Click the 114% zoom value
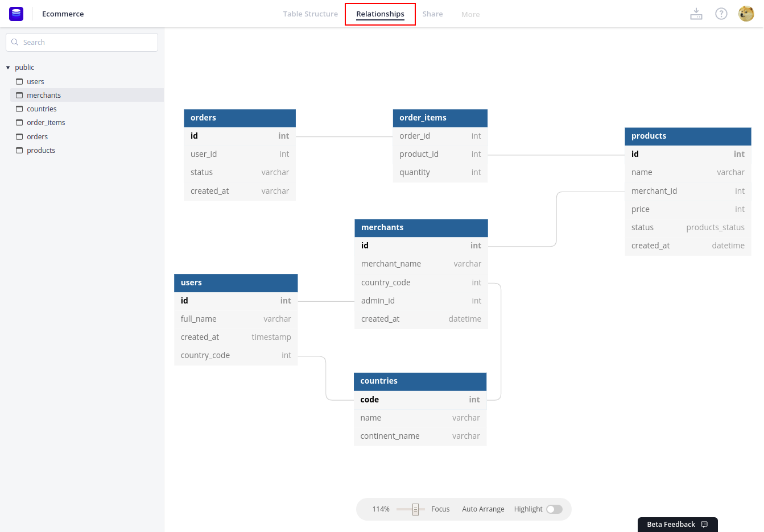Viewport: 764px width, 532px height. pos(381,509)
